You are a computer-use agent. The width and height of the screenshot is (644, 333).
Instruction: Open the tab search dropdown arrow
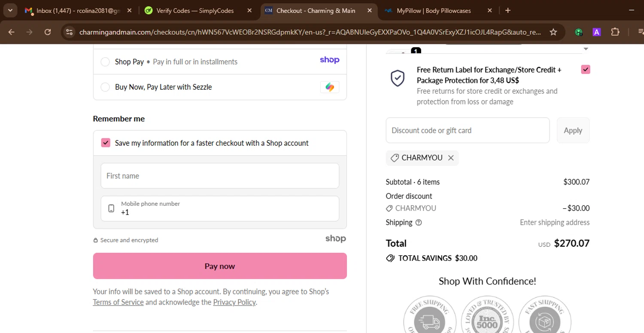(10, 10)
